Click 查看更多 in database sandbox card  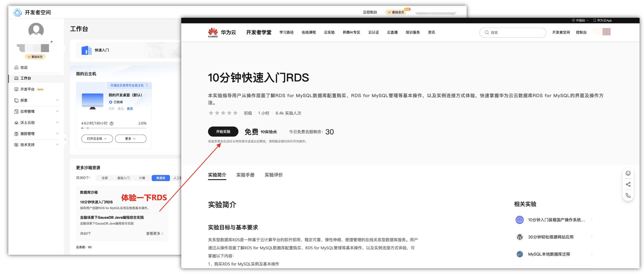click(x=154, y=233)
